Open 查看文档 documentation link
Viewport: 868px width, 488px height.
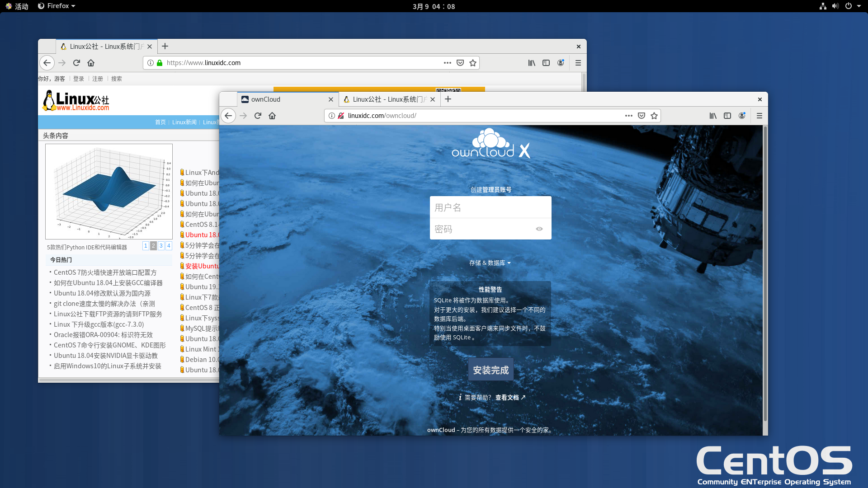[510, 397]
